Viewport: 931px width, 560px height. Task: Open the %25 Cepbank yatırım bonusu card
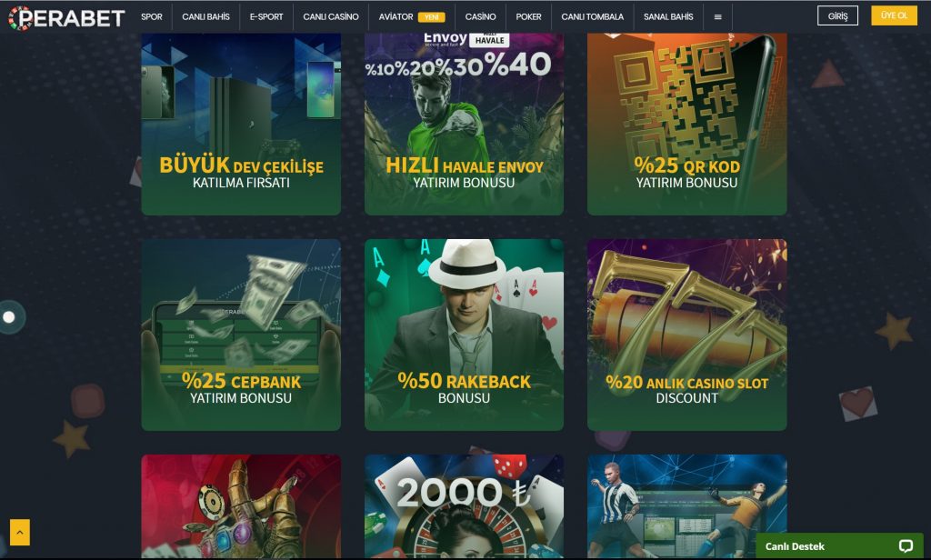241,335
